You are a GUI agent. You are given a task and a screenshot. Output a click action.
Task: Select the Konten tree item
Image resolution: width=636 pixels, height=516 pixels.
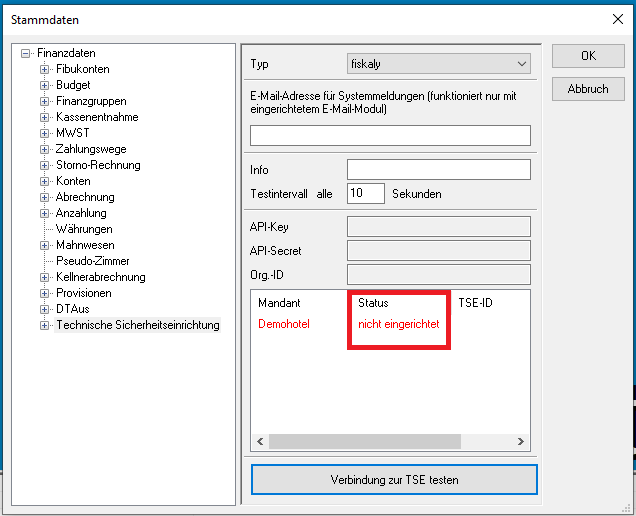click(x=73, y=181)
